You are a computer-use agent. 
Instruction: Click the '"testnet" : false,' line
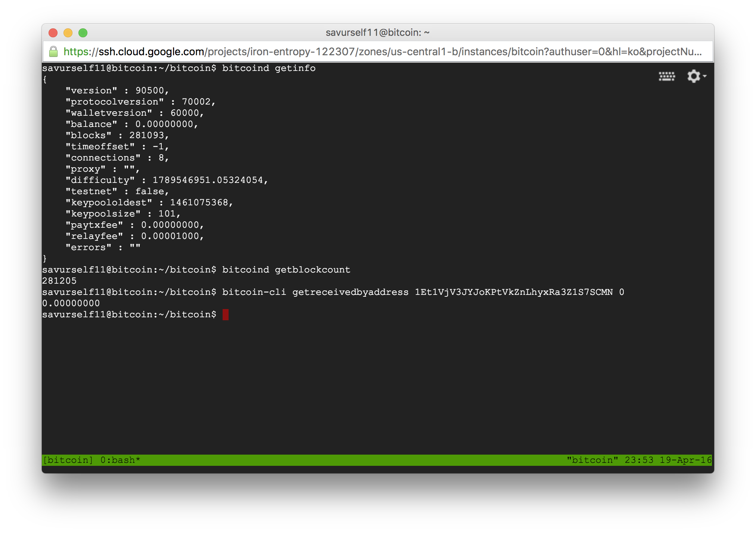pos(117,191)
